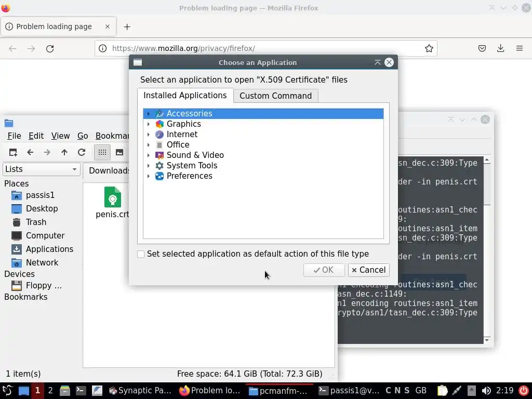Open the Synaptic Package Manager taskbar entry
Screen dimensions: 532x399
(x=140, y=391)
